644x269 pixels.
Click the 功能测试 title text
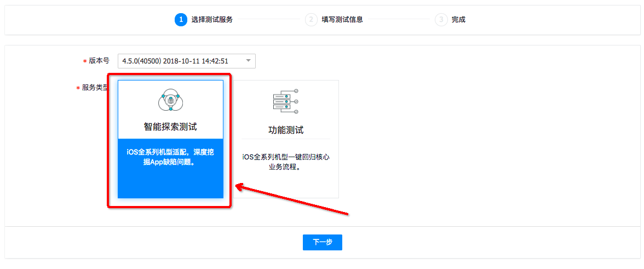tap(286, 130)
